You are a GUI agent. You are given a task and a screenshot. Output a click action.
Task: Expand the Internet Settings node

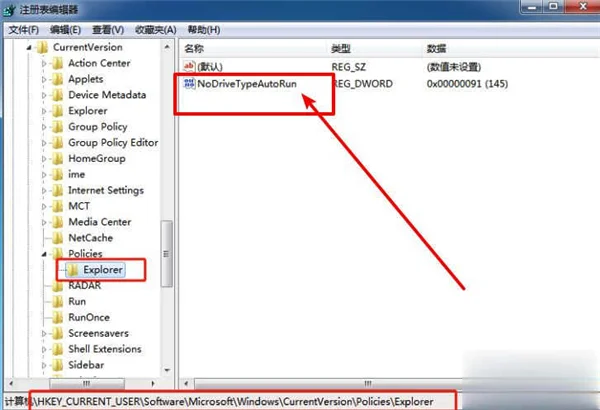click(44, 191)
